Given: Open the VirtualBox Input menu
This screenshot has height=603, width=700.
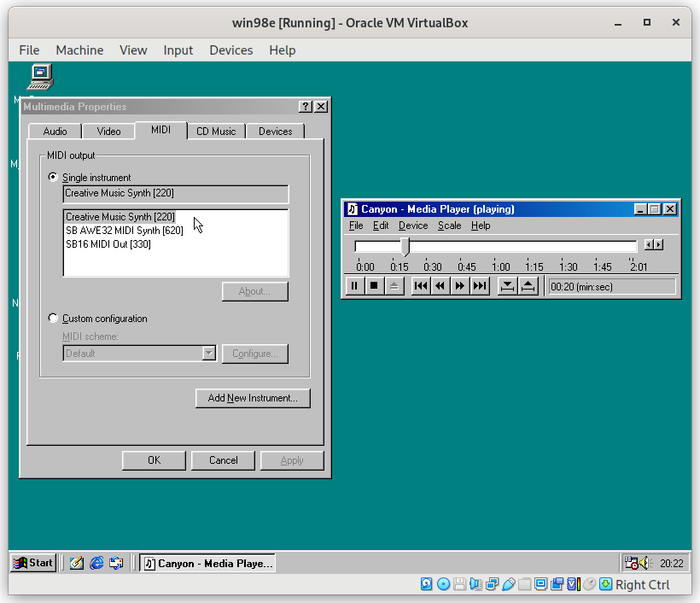Looking at the screenshot, I should click(x=178, y=50).
